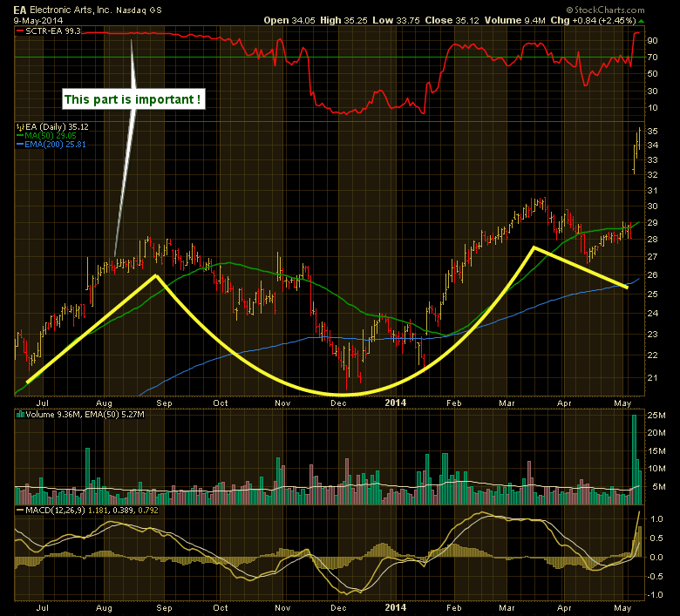Click the SCTR-EA 99.3 legend label
The width and height of the screenshot is (680, 616).
(x=53, y=31)
